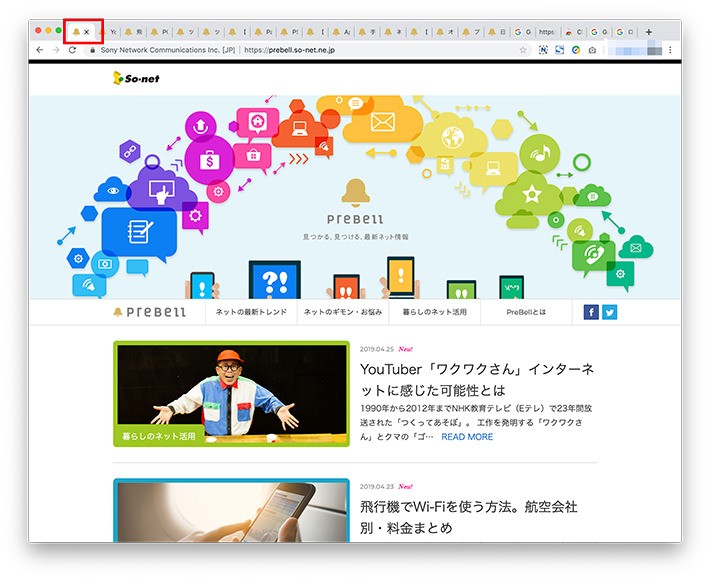Go forward in browser history
Viewport: 710px width, 580px height.
coord(56,50)
